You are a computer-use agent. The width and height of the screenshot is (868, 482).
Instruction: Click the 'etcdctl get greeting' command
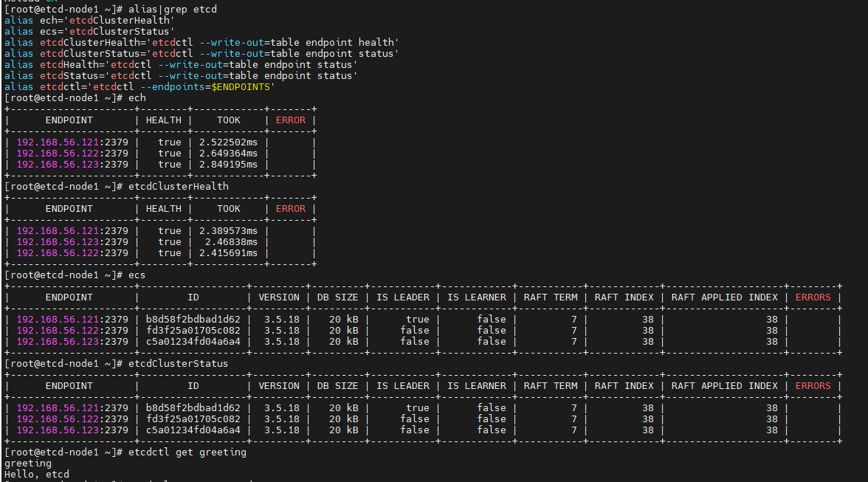[x=187, y=452]
